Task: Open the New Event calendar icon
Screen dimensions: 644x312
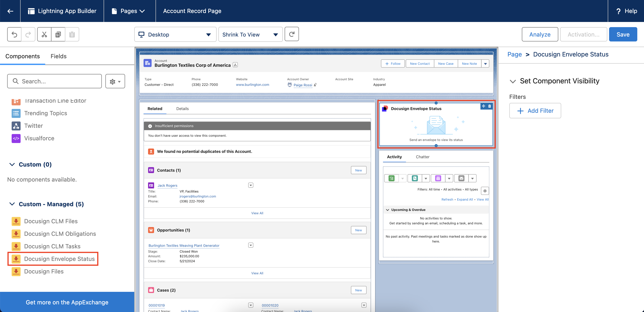Action: (438, 178)
